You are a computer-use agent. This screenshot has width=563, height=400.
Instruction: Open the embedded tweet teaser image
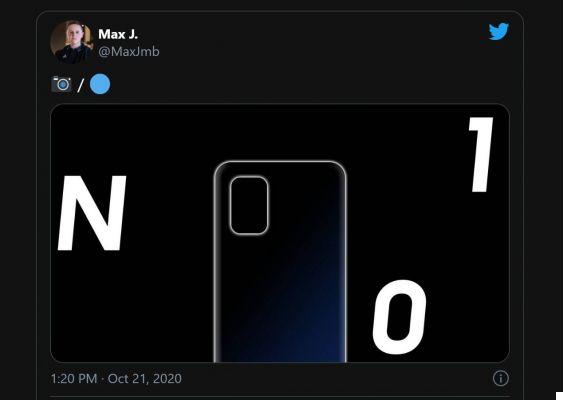[x=280, y=233]
